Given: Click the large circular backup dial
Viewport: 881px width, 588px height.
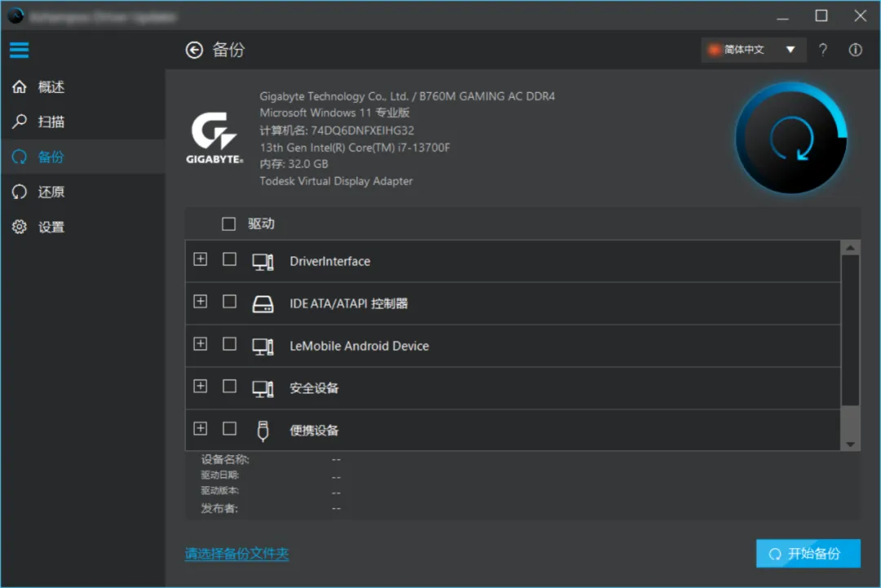Looking at the screenshot, I should point(791,138).
